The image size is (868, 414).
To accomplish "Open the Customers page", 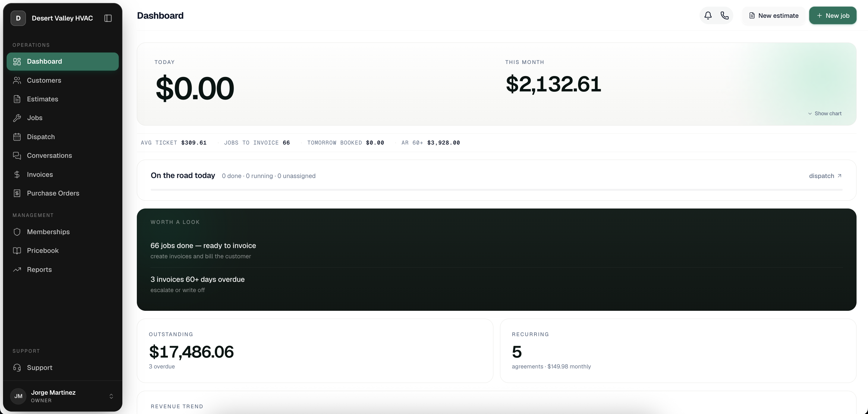I will point(63,80).
